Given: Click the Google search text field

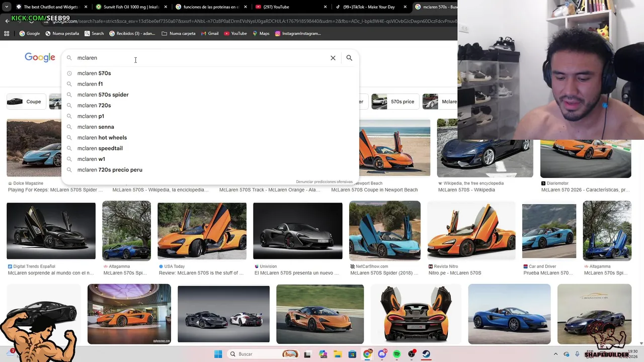Looking at the screenshot, I should click(201, 58).
